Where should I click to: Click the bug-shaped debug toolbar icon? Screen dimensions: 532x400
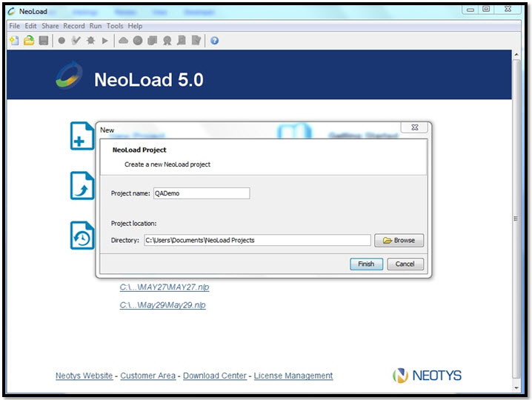tap(90, 41)
